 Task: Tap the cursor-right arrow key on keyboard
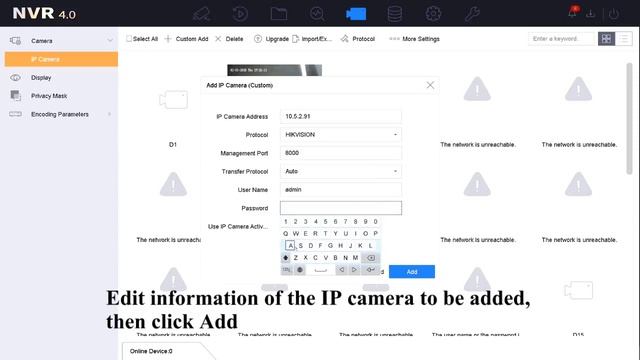(354, 270)
